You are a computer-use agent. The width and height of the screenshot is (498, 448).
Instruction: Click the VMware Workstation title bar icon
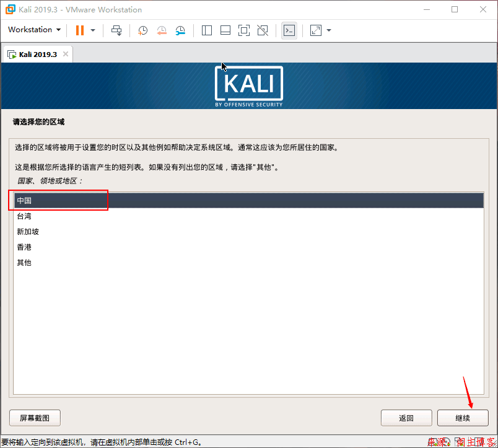[10, 9]
